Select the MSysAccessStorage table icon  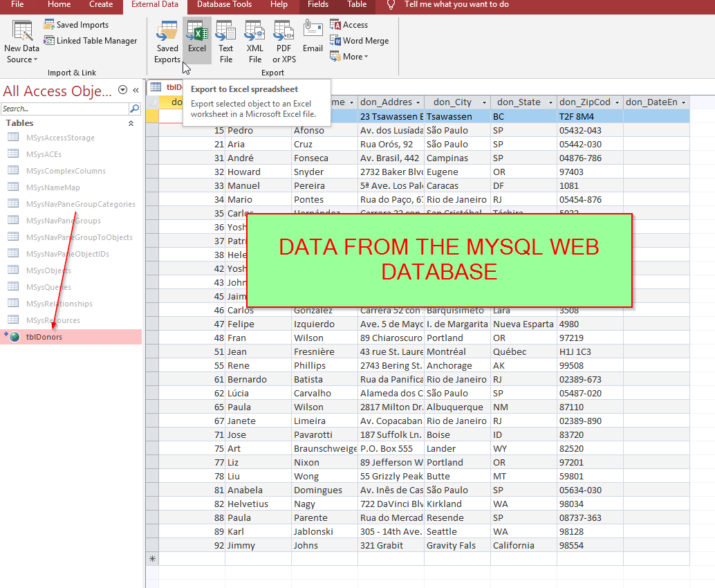13,137
